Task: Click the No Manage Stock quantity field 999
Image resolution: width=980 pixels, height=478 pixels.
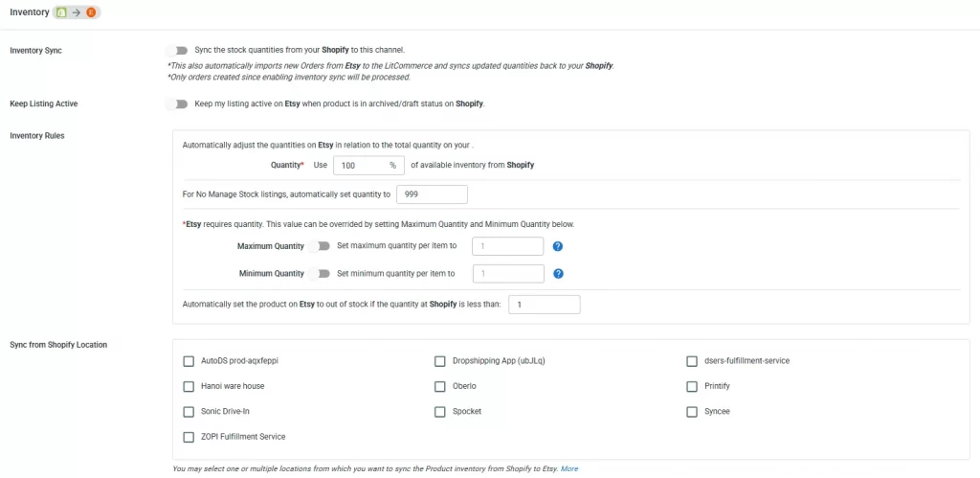Action: [432, 194]
